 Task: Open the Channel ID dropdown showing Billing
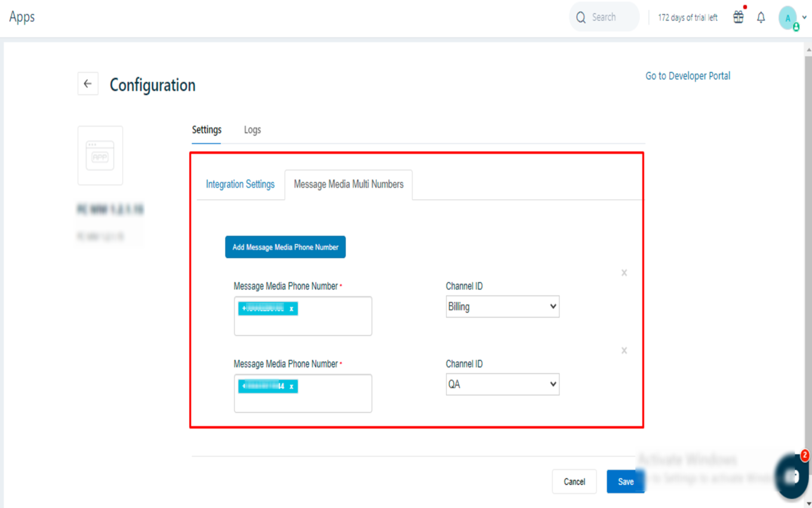[502, 307]
